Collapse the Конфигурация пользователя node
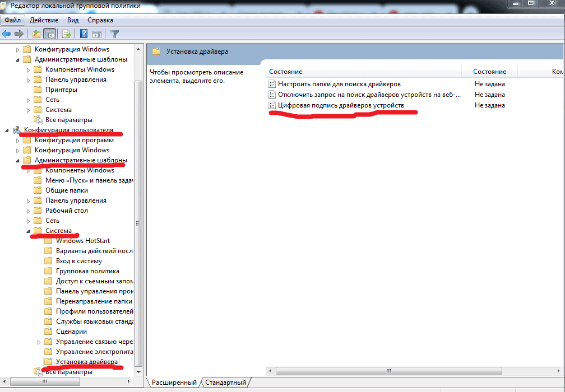This screenshot has width=565, height=392. [7, 130]
